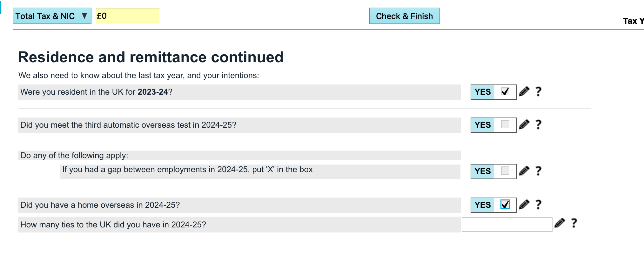Image resolution: width=644 pixels, height=256 pixels.
Task: Open help for number of UK ties
Action: (574, 224)
